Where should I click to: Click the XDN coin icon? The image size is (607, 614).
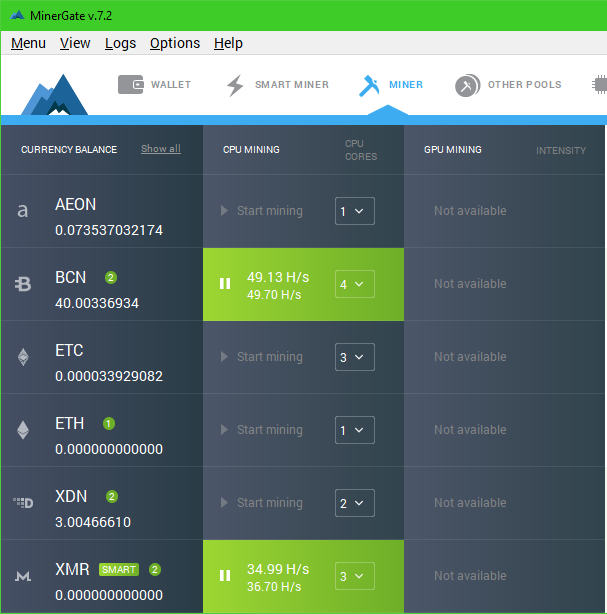pos(23,502)
